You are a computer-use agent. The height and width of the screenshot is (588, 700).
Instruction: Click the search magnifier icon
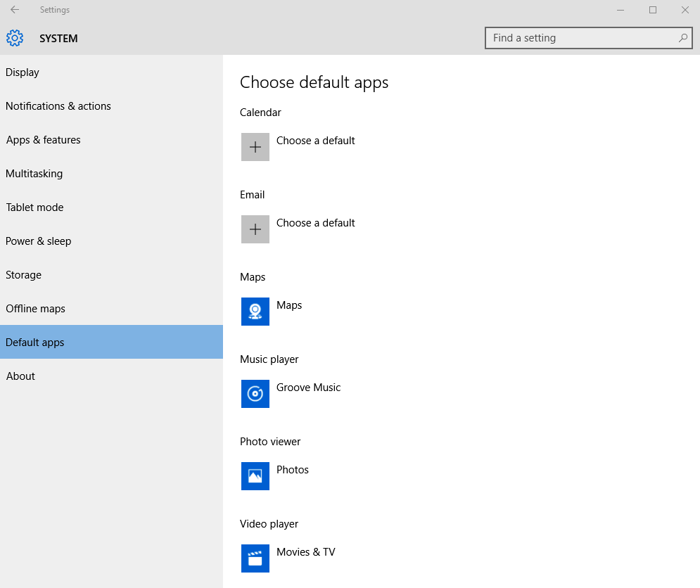point(682,38)
